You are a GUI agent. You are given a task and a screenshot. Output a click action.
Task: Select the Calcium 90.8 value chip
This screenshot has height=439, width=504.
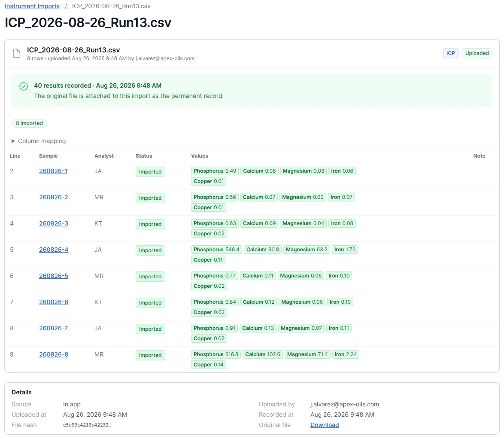[x=263, y=250]
